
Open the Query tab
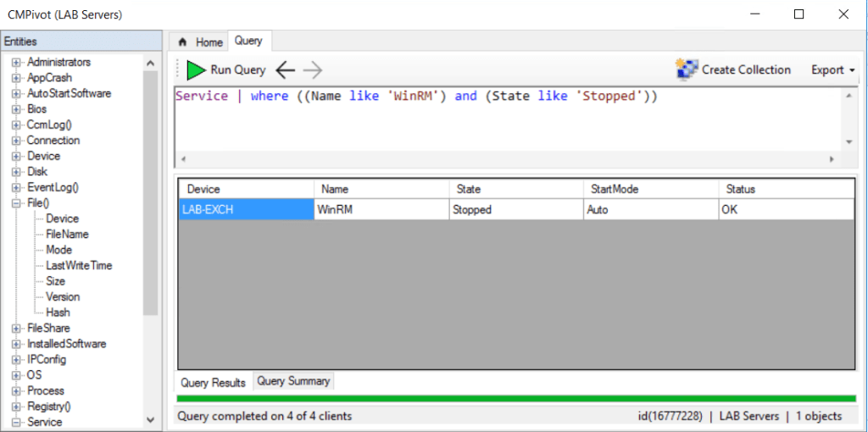click(x=248, y=41)
